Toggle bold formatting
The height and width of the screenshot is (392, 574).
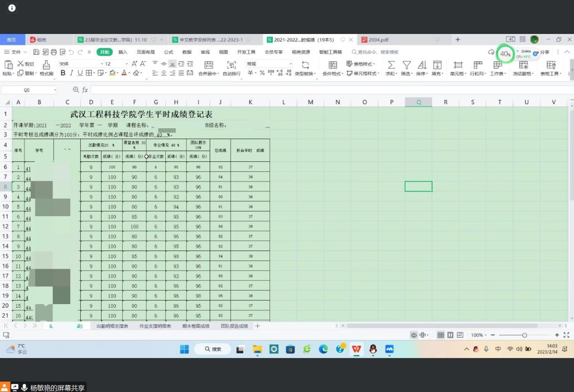pyautogui.click(x=63, y=73)
